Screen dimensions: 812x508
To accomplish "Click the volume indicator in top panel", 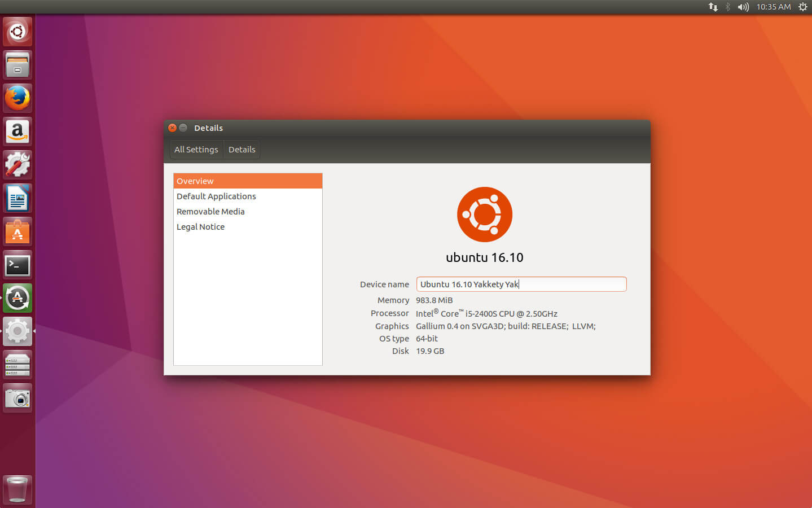I will point(743,7).
